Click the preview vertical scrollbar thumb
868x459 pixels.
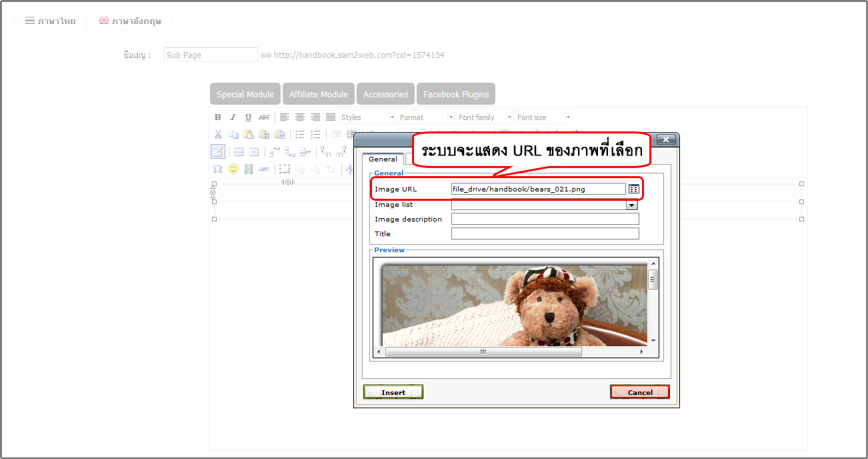click(653, 280)
